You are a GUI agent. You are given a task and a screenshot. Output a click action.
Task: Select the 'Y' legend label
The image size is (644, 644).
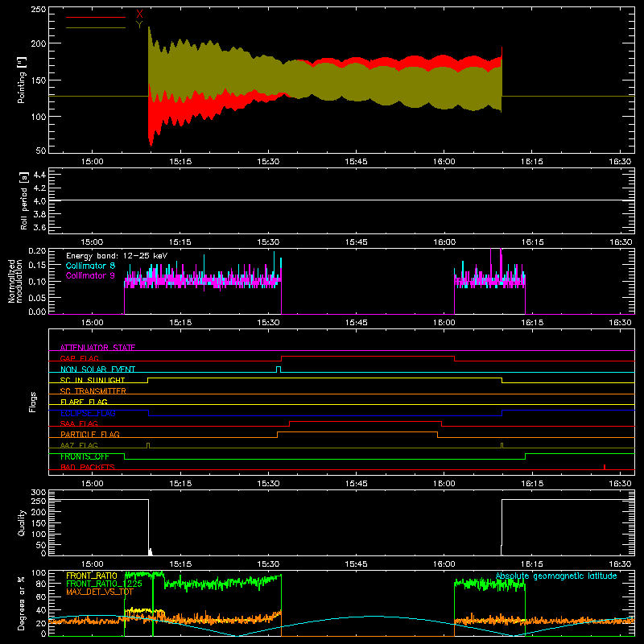[x=139, y=25]
